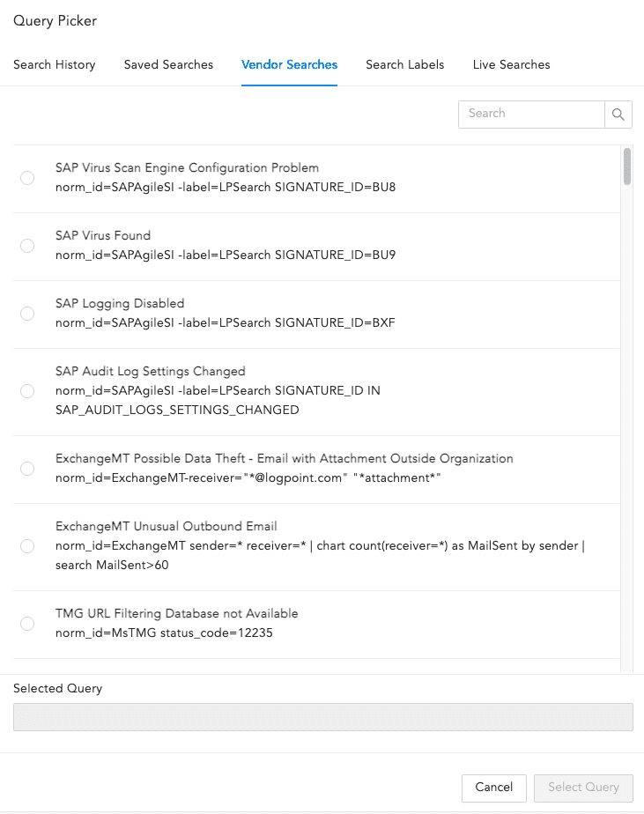Viewport: 644px width, 814px height.
Task: Select the radio button for SAP Virus Found
Action: click(26, 245)
